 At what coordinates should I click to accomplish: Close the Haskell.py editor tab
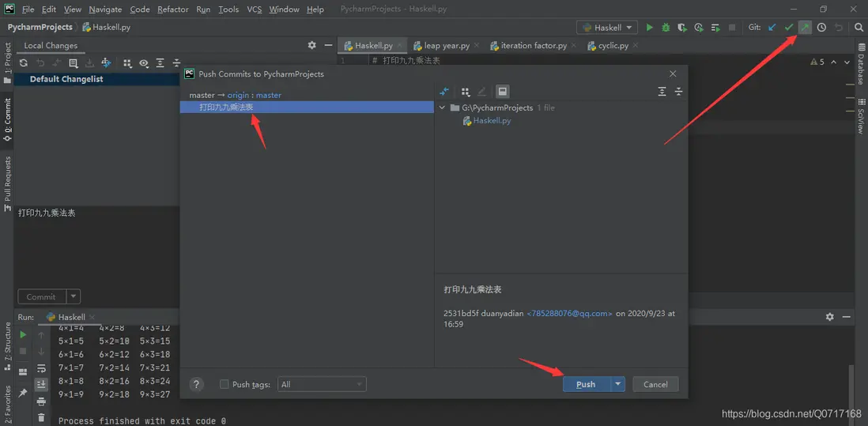(400, 45)
